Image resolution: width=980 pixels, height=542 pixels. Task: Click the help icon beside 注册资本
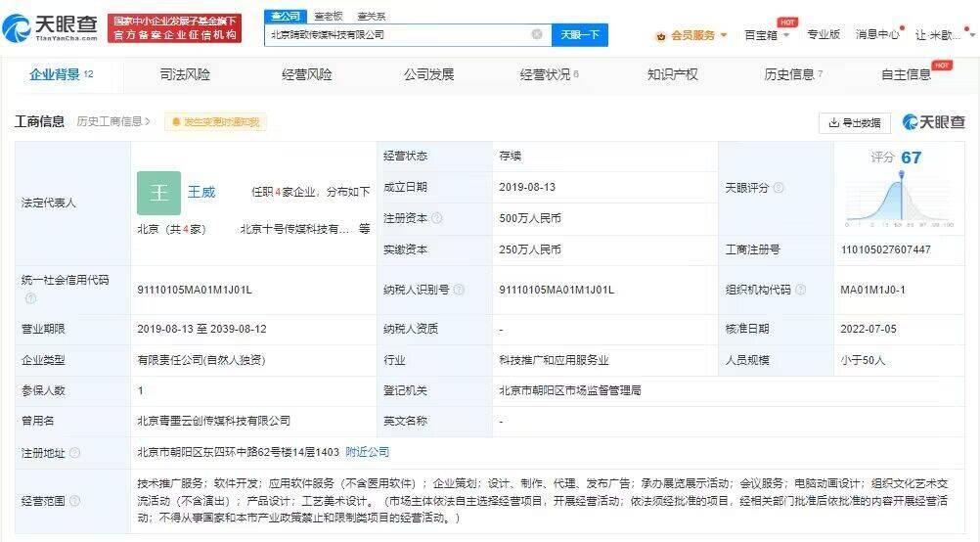[437, 217]
